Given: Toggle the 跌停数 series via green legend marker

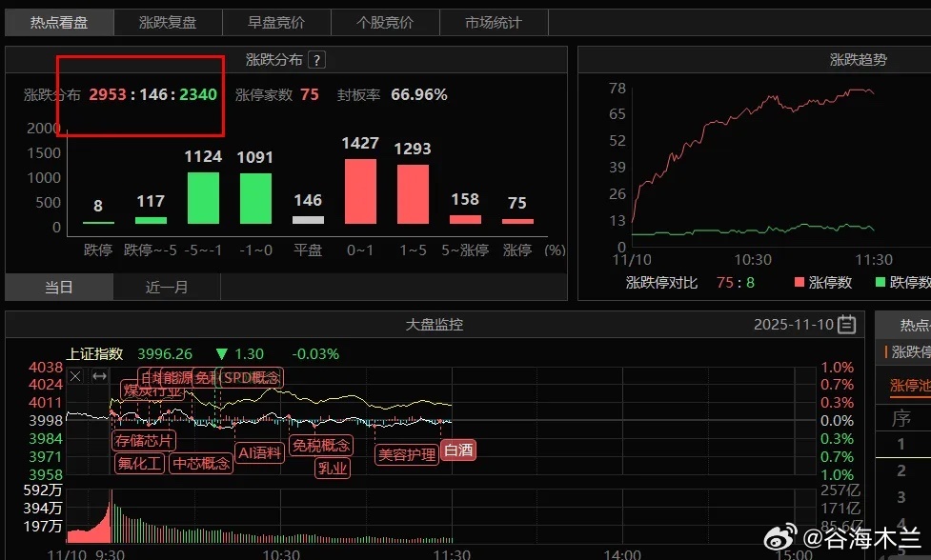Looking at the screenshot, I should (x=882, y=281).
